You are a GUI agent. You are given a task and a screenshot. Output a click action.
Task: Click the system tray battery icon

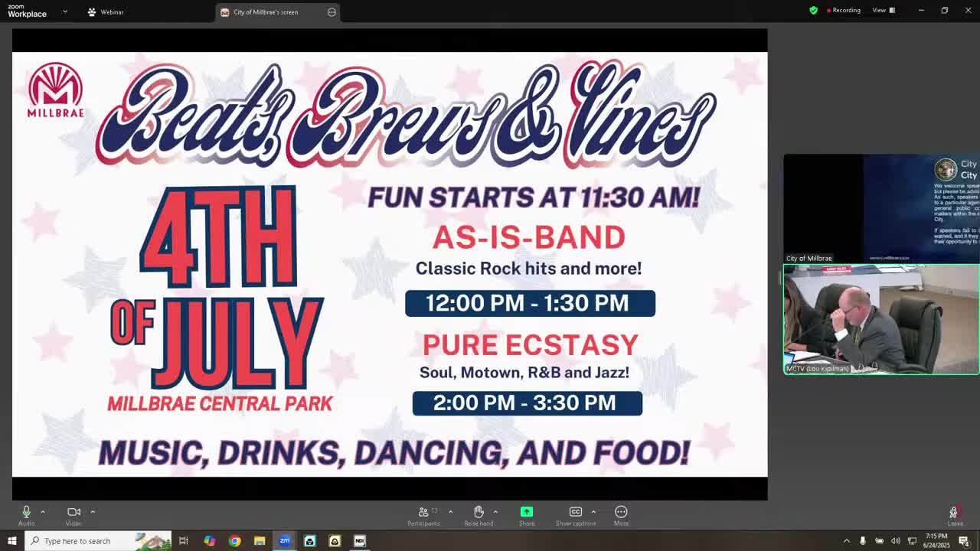pyautogui.click(x=879, y=541)
